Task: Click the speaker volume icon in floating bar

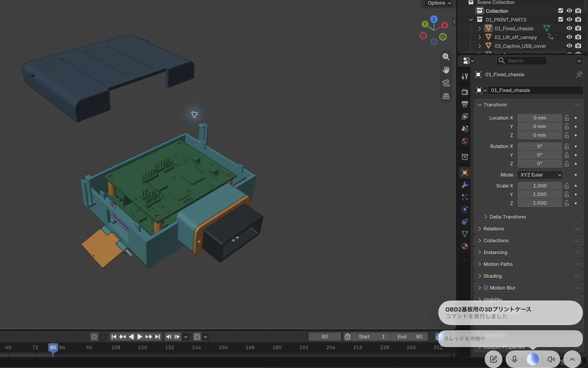Action: pos(551,359)
